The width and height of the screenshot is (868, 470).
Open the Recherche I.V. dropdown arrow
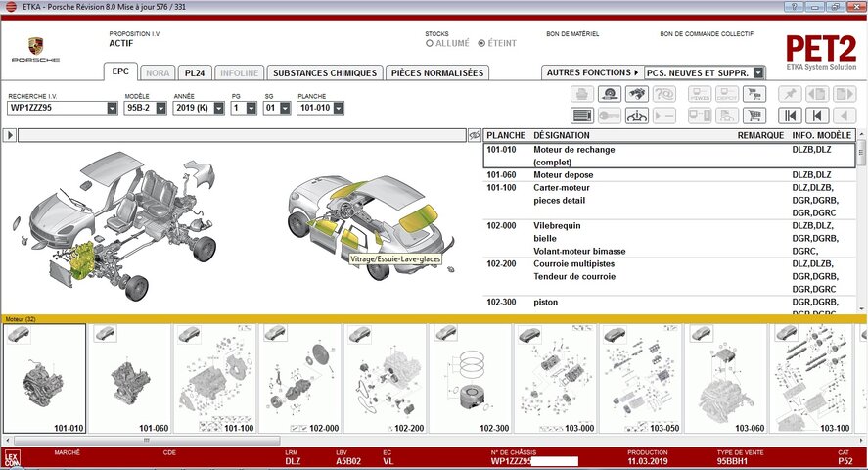(112, 108)
